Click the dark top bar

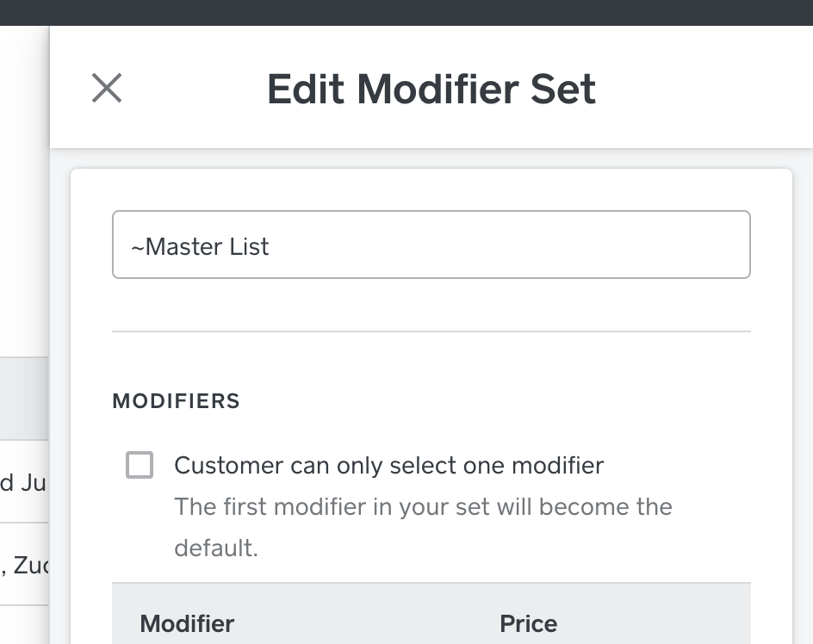click(406, 12)
